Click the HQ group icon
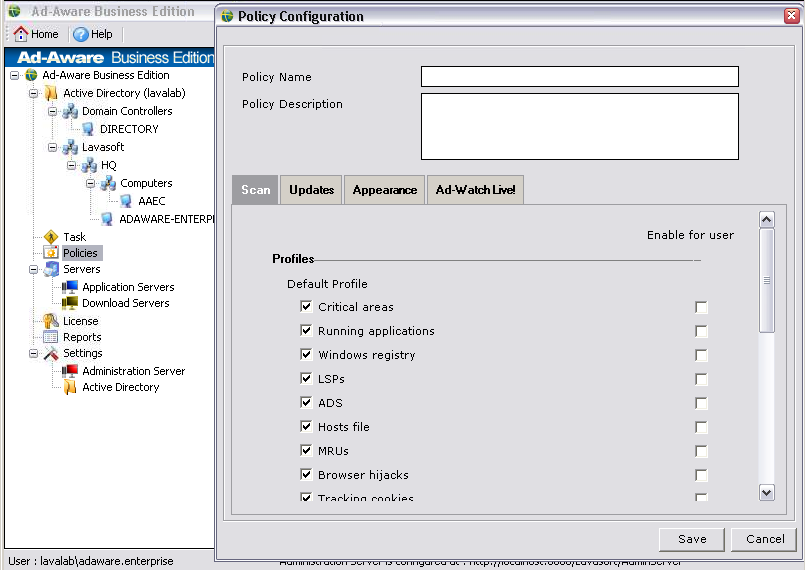This screenshot has width=805, height=570. click(x=89, y=165)
